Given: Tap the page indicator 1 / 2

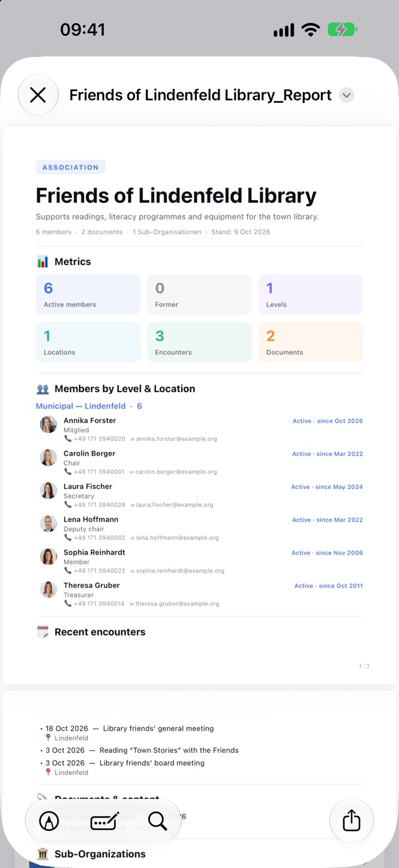Looking at the screenshot, I should 364,666.
